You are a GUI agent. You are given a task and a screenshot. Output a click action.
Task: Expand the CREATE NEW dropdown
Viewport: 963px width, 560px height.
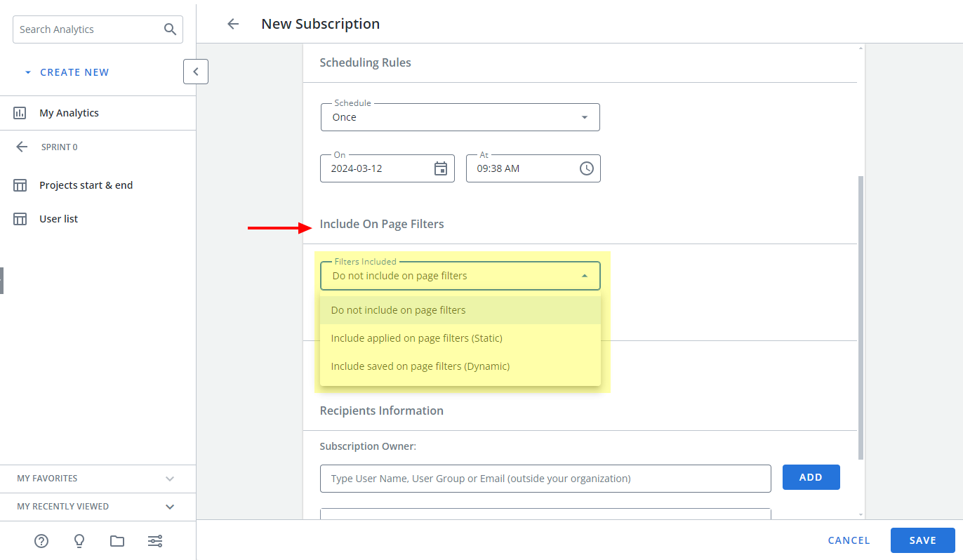pos(28,72)
